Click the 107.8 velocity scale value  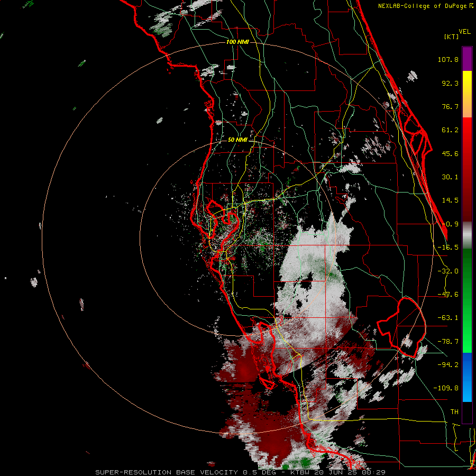448,59
